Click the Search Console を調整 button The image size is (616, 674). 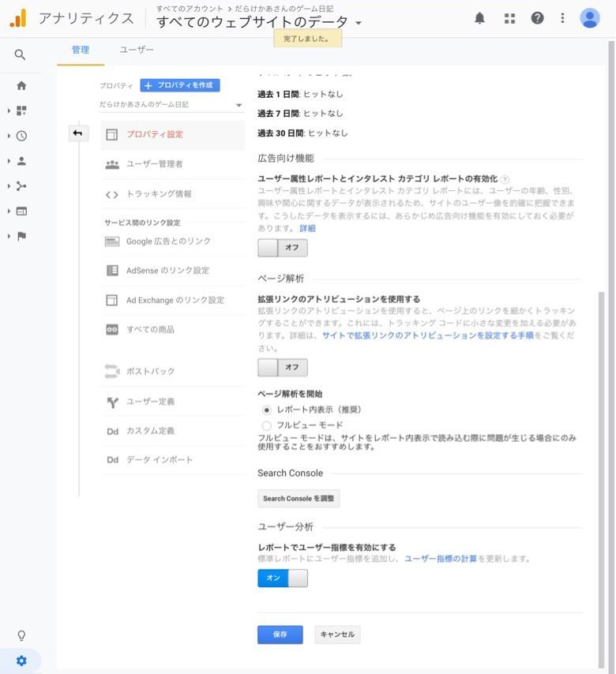pos(299,499)
